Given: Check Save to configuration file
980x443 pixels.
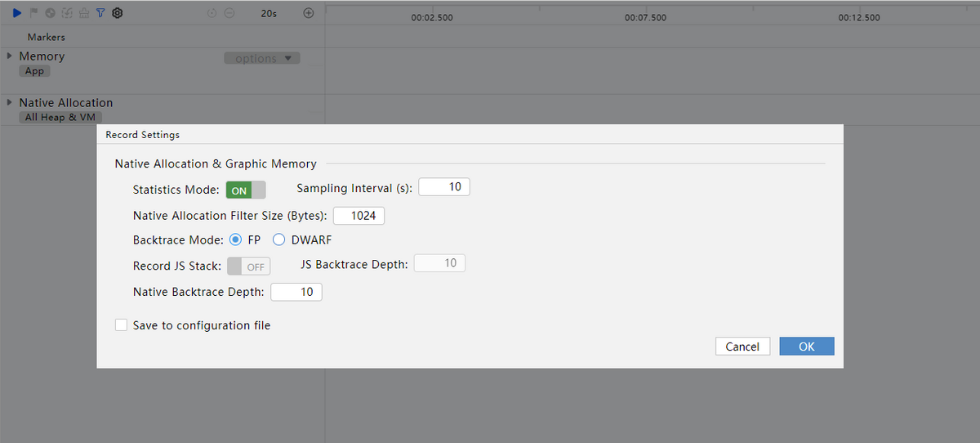Looking at the screenshot, I should [121, 325].
